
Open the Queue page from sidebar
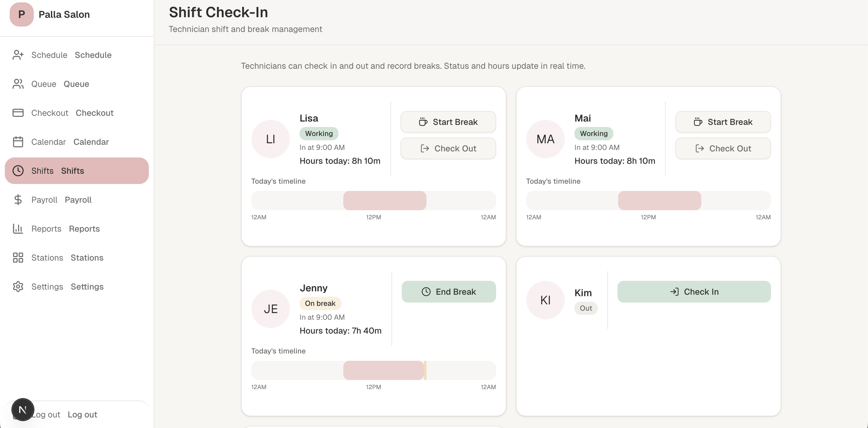[x=77, y=84]
